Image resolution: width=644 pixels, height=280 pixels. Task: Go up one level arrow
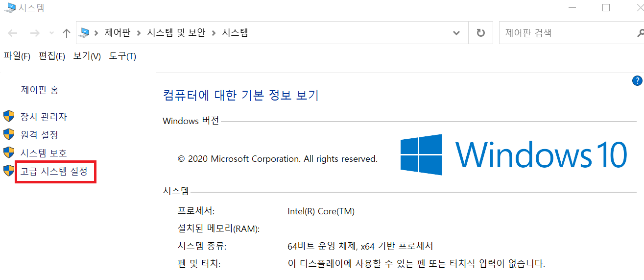point(67,33)
